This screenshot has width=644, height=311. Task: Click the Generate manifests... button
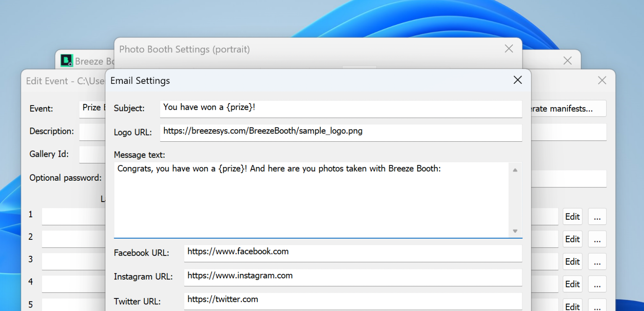point(568,109)
